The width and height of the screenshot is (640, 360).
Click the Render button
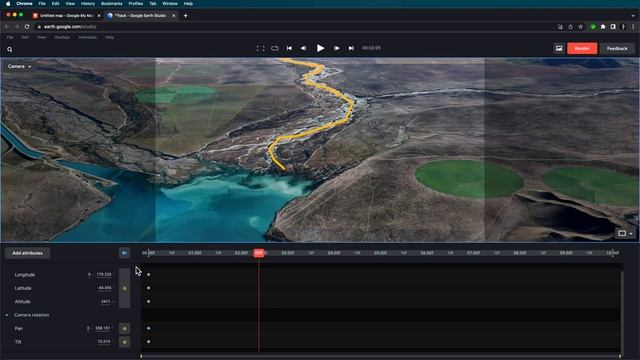(582, 49)
